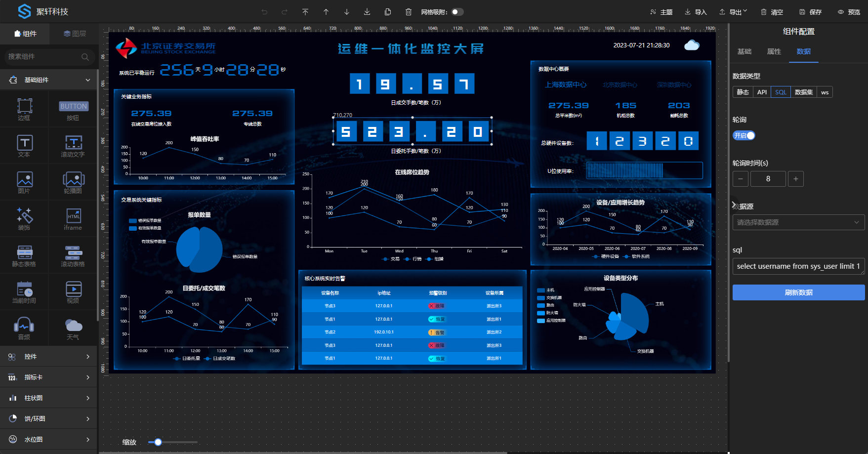Open the 属性 config tab
The width and height of the screenshot is (868, 454).
point(774,51)
